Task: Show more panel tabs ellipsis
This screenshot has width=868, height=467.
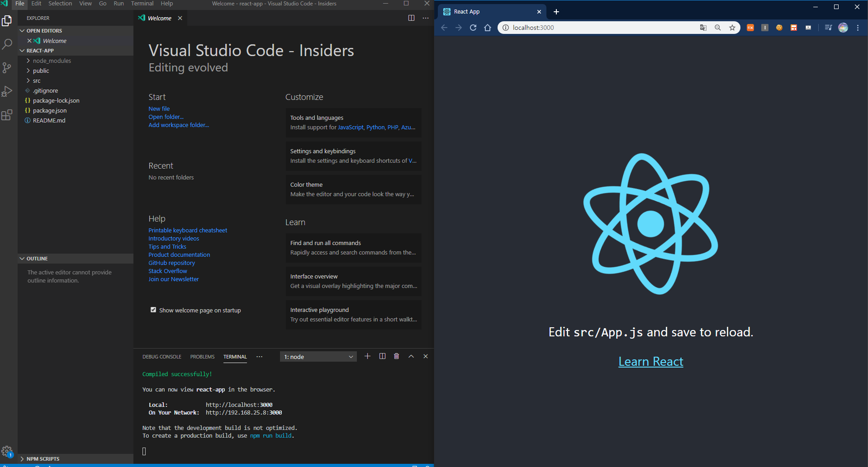Action: [x=259, y=357]
